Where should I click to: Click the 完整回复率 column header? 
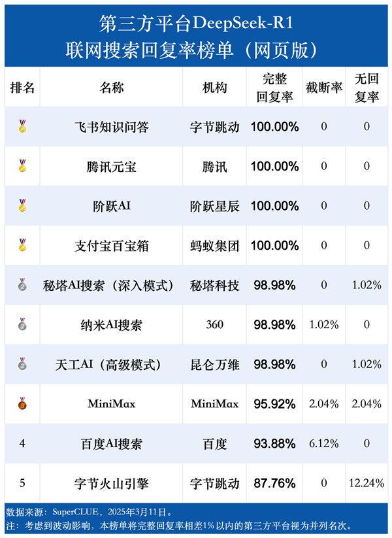(x=274, y=88)
